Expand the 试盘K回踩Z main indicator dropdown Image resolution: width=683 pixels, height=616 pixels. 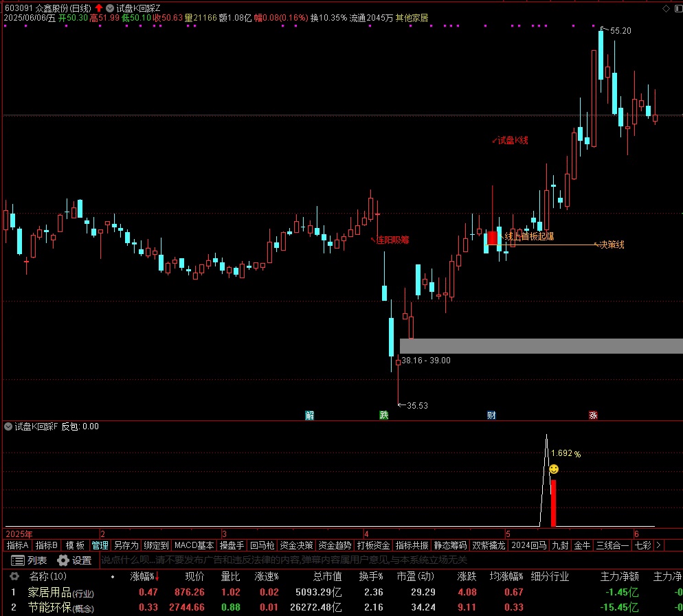[x=110, y=8]
